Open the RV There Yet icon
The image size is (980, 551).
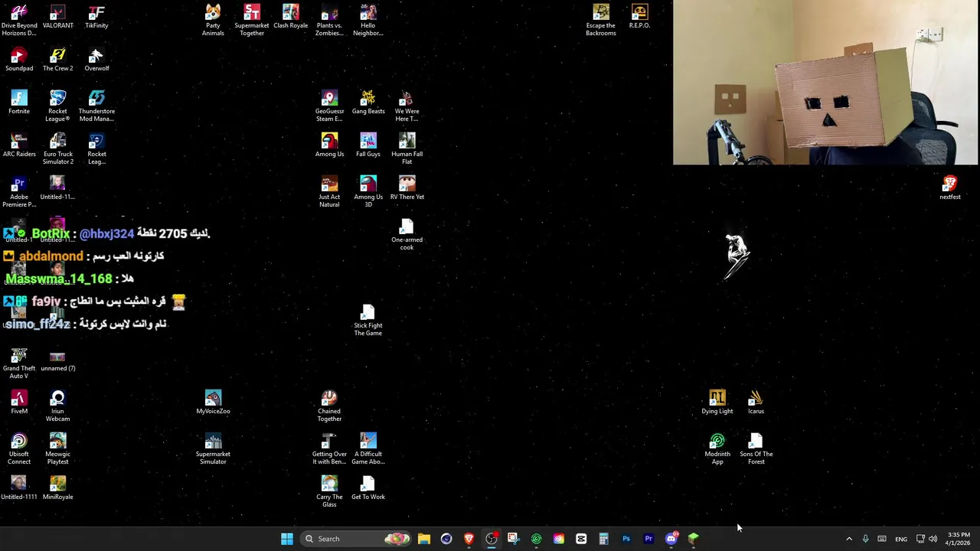coord(407,188)
